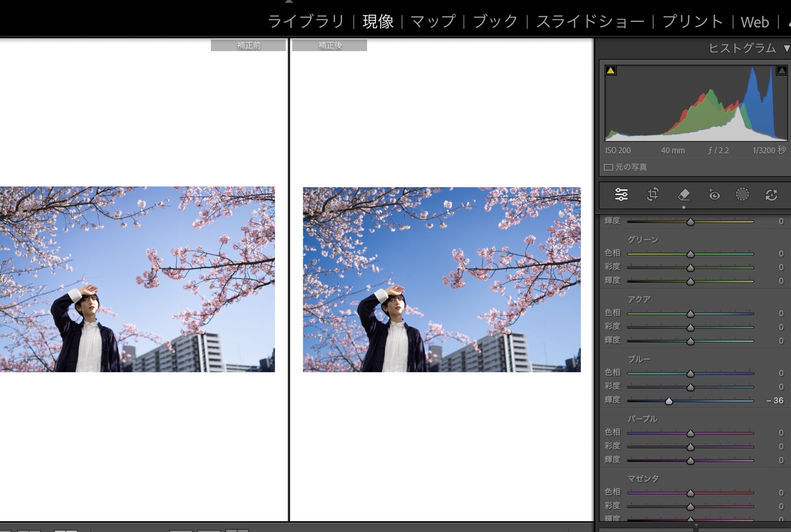This screenshot has width=791, height=532.
Task: Select the Edit sliders tool icon
Action: coord(621,194)
